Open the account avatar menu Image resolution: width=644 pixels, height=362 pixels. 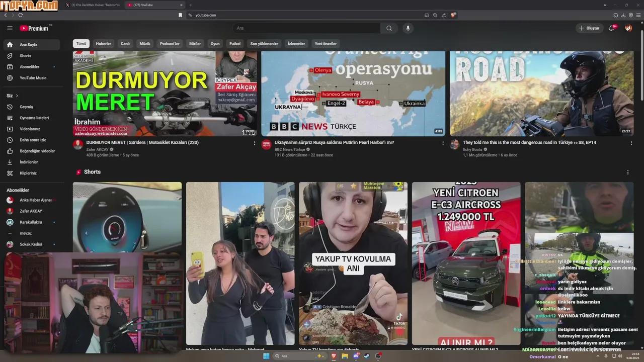[x=628, y=28]
